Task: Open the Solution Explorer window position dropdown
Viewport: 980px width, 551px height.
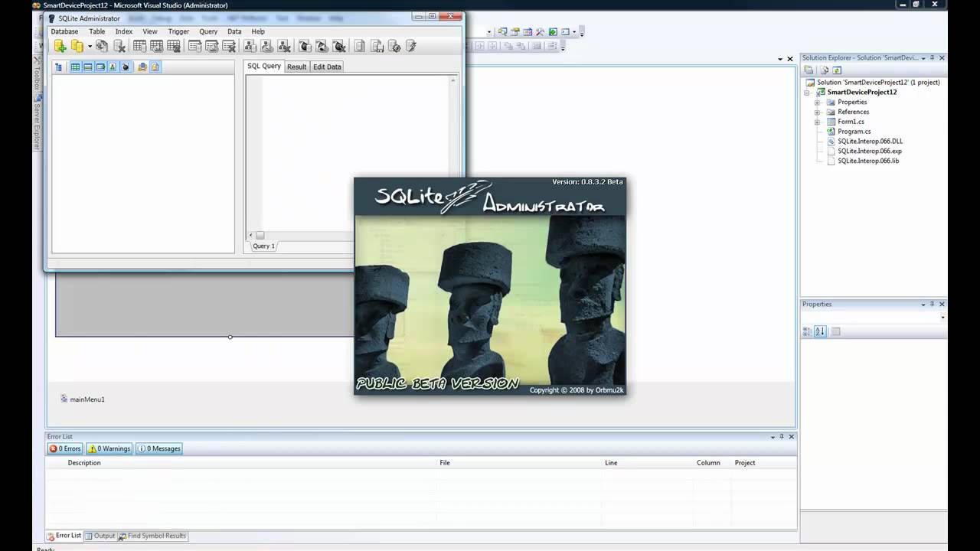Action: coord(923,58)
